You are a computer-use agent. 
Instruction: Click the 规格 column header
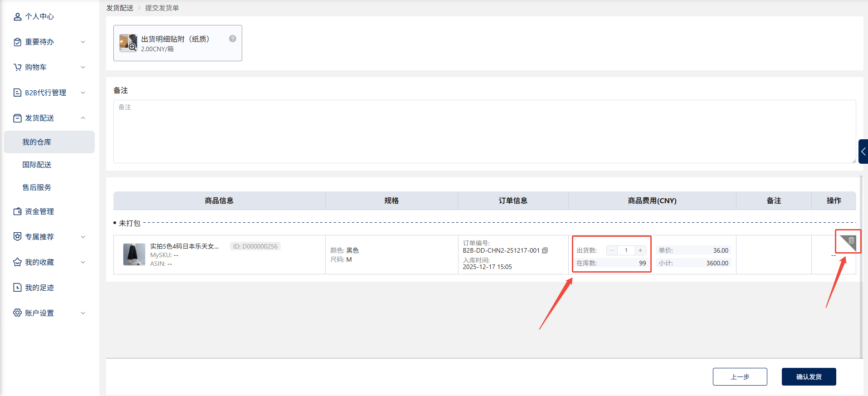pos(391,200)
